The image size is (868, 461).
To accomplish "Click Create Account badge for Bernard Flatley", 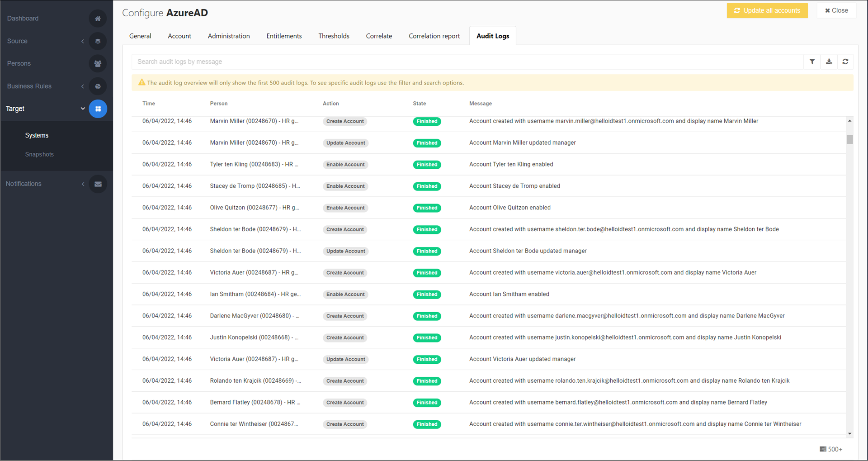I will (x=345, y=403).
